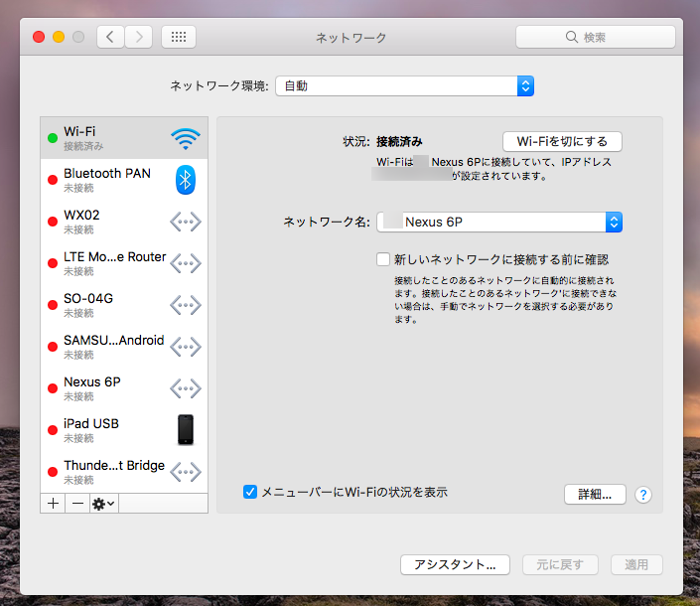This screenshot has width=700, height=606.
Task: Click the search field in title bar
Action: point(595,37)
